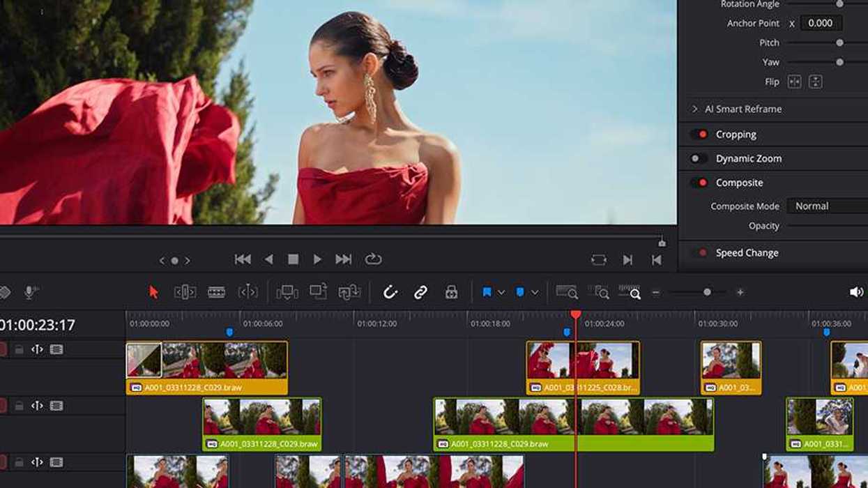The image size is (868, 488).
Task: Disable the Cropping toggle
Action: pyautogui.click(x=699, y=135)
